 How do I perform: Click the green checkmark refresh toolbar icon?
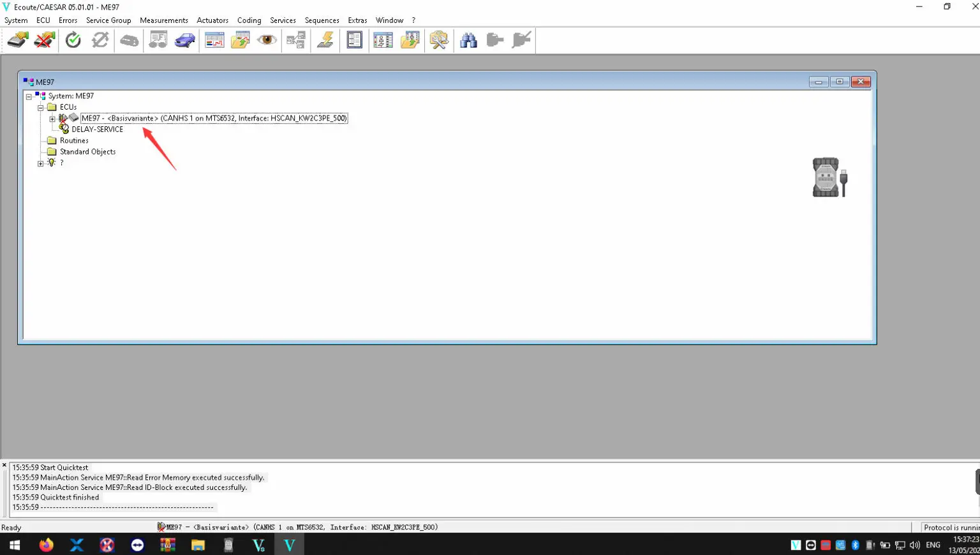(x=73, y=40)
